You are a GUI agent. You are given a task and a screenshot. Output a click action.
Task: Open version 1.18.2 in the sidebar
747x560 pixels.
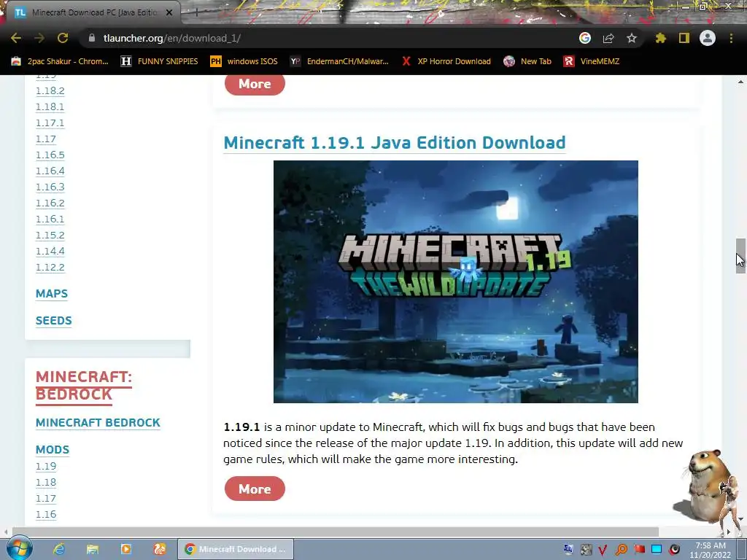coord(50,90)
